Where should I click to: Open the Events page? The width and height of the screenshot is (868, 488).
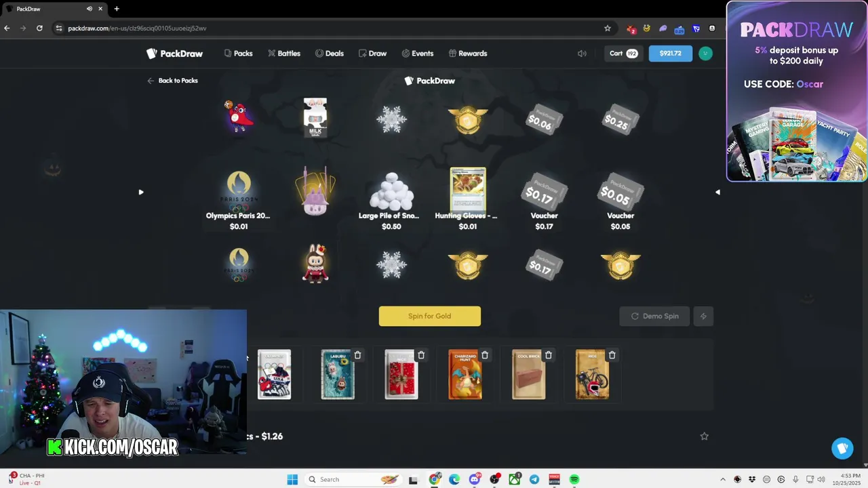pos(417,54)
